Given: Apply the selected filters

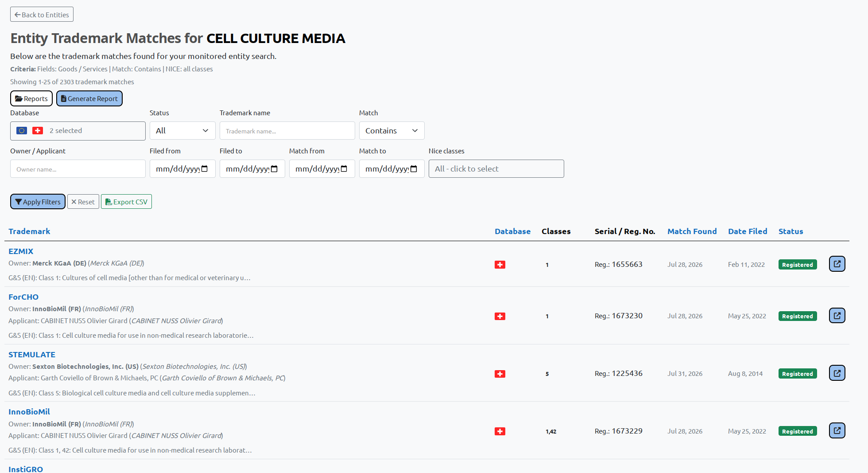Looking at the screenshot, I should (38, 202).
